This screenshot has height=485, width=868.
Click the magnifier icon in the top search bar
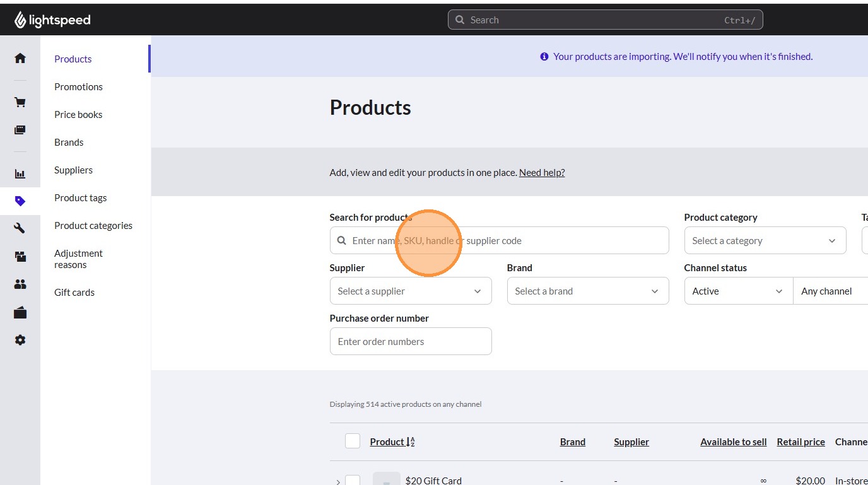tap(460, 20)
